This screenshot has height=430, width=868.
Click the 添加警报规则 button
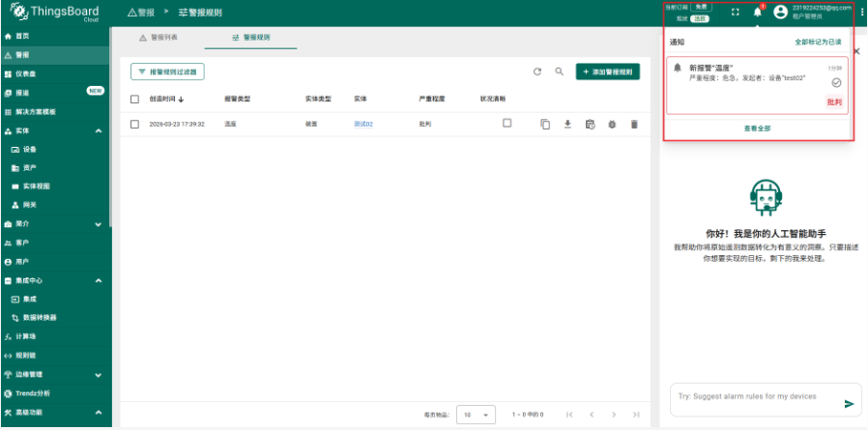[x=607, y=72]
